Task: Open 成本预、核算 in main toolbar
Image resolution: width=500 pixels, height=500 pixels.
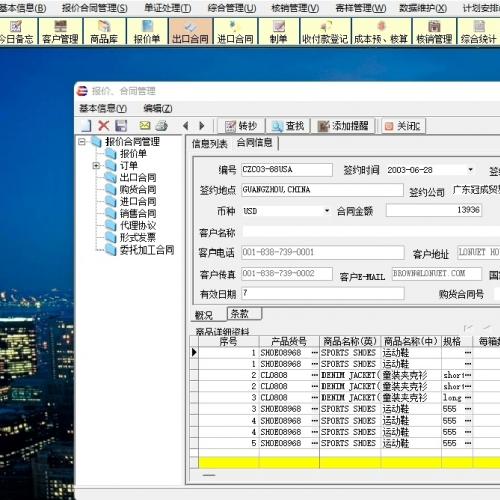Action: point(381,32)
